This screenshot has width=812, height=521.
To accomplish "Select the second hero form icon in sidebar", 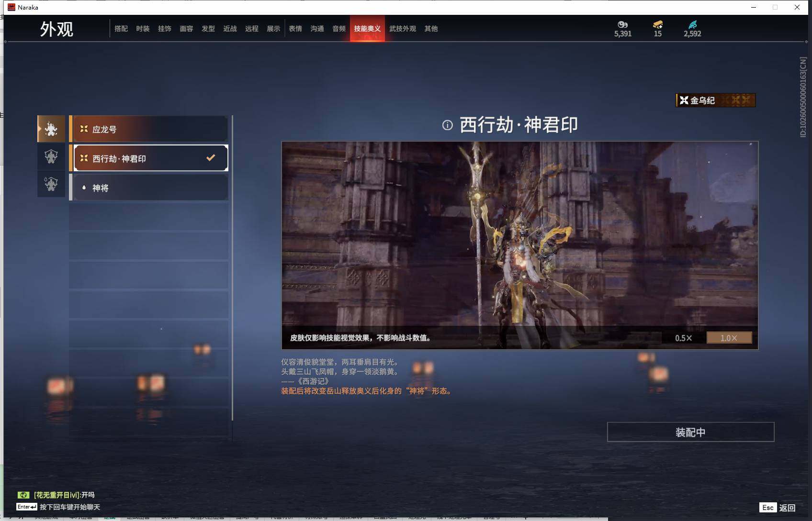I will pos(51,156).
